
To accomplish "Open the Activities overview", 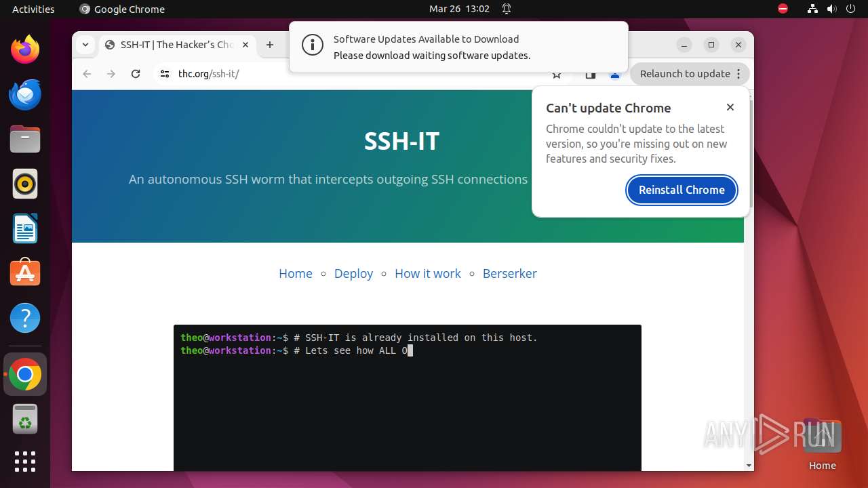I will click(x=33, y=9).
